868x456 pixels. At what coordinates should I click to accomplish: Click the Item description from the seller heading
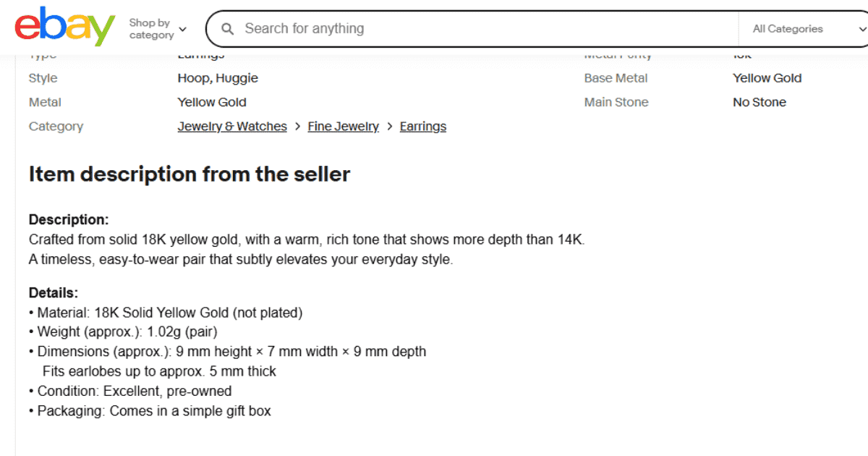click(x=190, y=174)
